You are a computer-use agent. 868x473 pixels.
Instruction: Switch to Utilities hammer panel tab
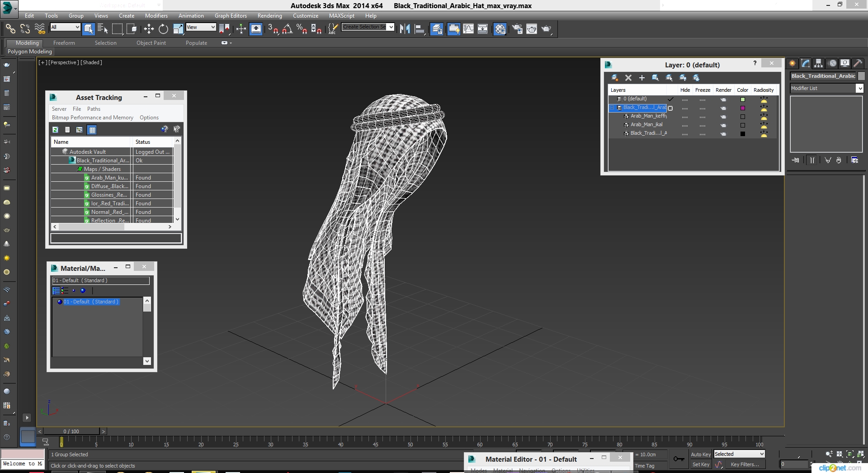(858, 63)
